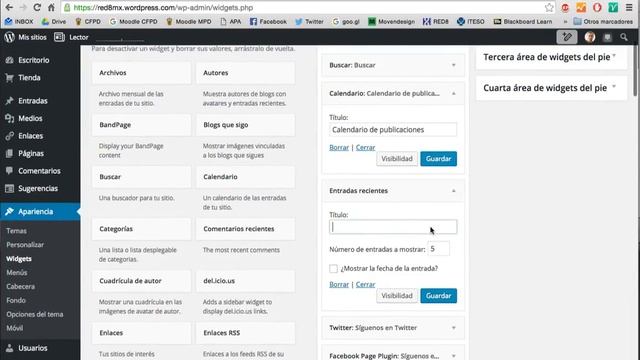The width and height of the screenshot is (640, 360).
Task: Open Chrome hamburger menu icon
Action: click(x=629, y=7)
